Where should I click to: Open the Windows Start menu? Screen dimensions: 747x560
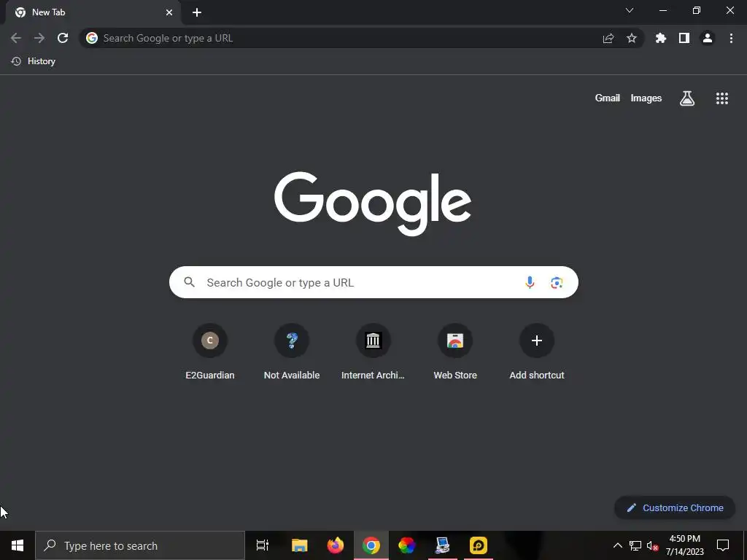click(18, 545)
